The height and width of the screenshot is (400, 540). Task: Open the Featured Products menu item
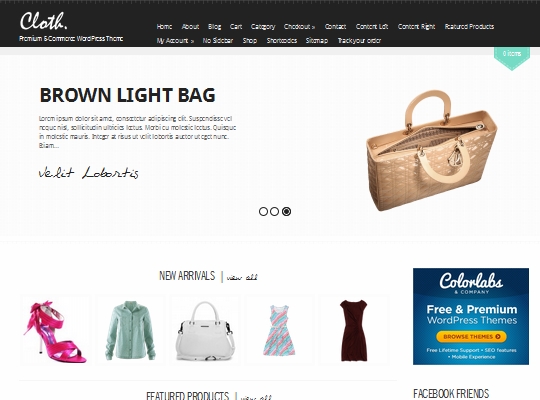(469, 27)
